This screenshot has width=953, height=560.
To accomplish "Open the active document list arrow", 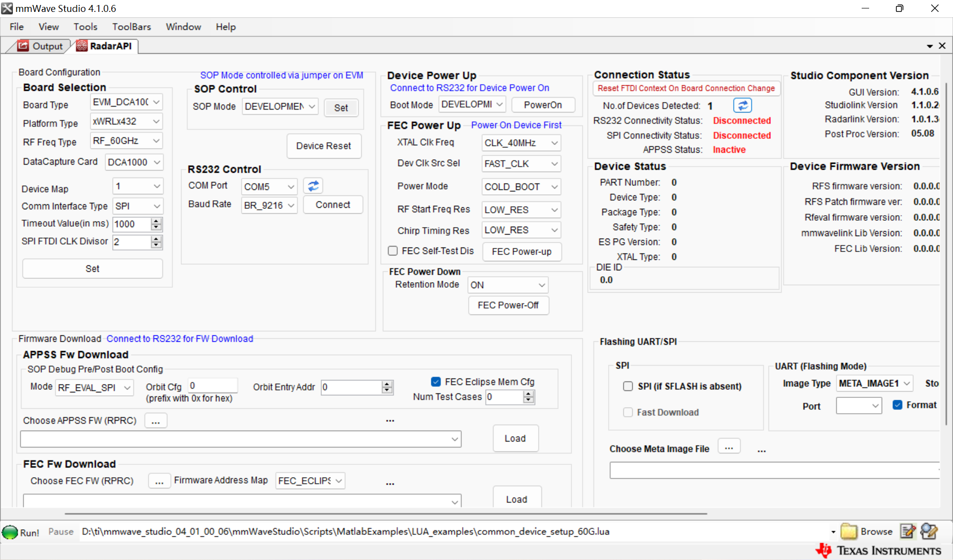I will pos(930,46).
